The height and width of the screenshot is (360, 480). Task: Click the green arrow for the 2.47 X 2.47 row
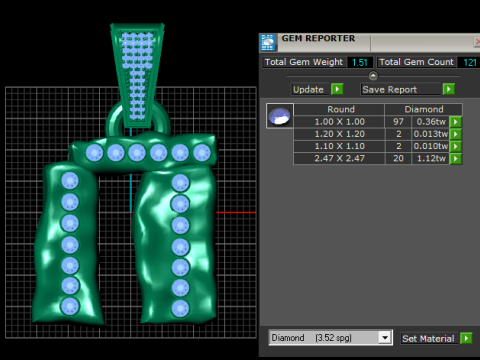[x=456, y=159]
